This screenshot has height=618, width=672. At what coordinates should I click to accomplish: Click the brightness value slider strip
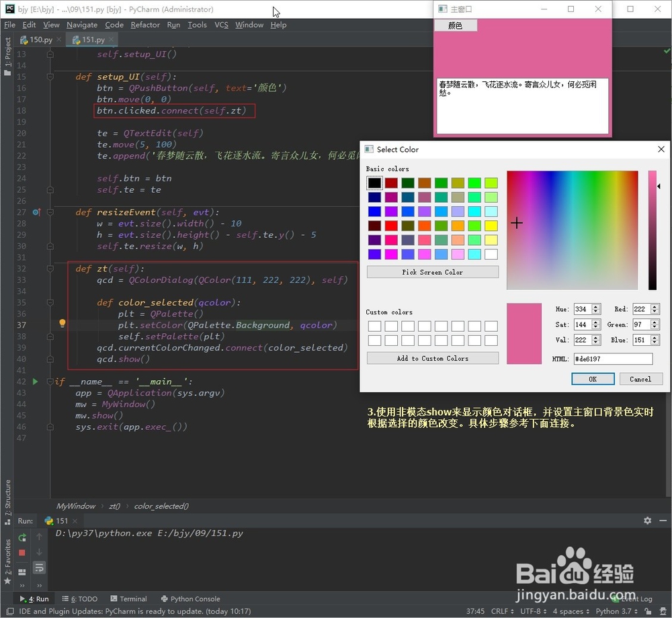click(x=653, y=230)
